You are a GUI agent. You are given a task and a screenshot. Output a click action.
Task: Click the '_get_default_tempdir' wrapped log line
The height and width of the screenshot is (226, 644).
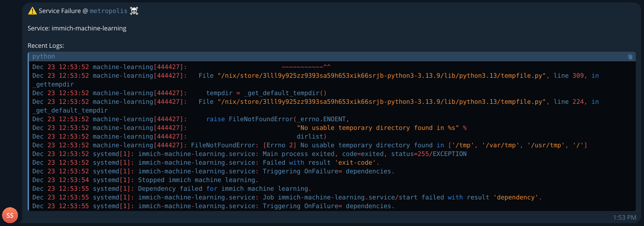(70, 111)
